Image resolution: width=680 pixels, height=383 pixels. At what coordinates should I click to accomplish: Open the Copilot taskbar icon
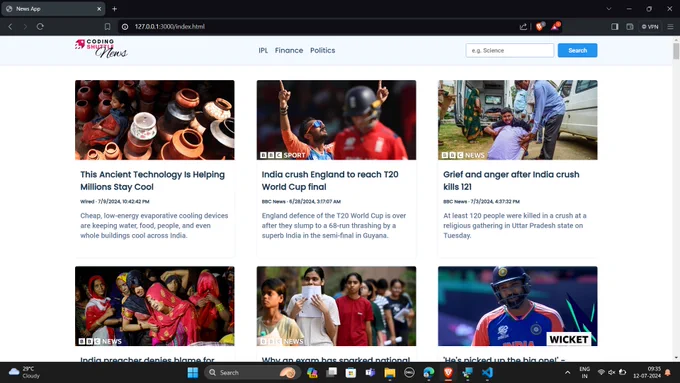(312, 373)
